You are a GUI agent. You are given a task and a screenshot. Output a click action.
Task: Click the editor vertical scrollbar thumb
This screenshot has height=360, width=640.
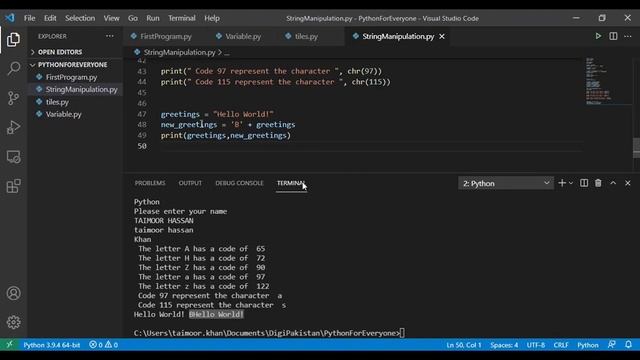click(x=636, y=148)
